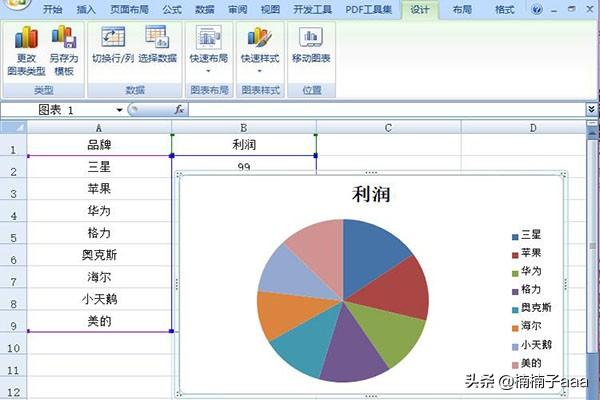Switch to the 插入 ribbon tab
Viewport: 600px width, 400px height.
click(x=86, y=9)
